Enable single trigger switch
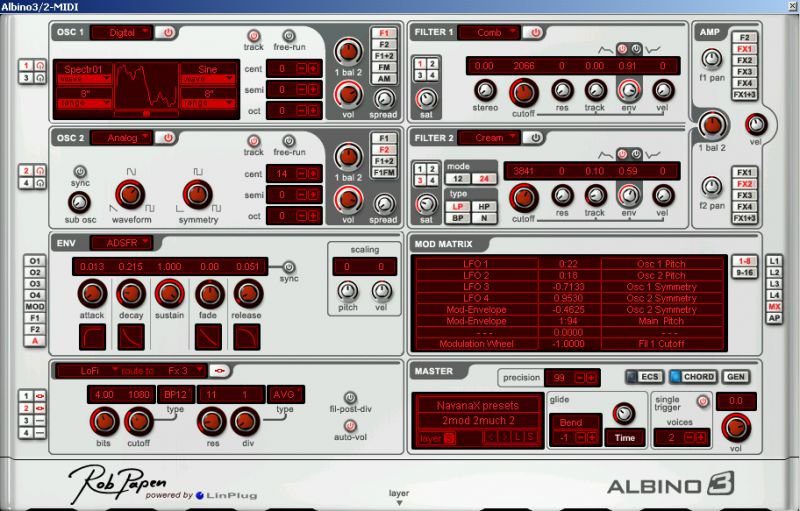This screenshot has height=511, width=800. 703,401
